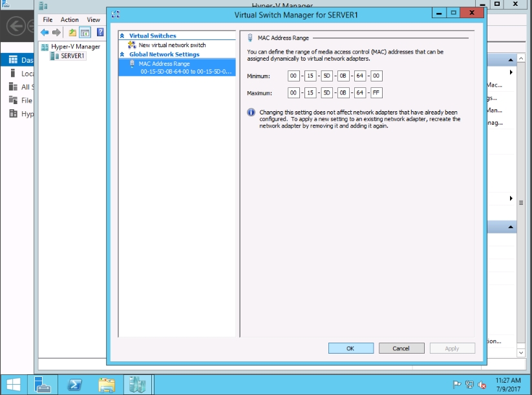Click the information icon beside the note
The width and height of the screenshot is (532, 395).
[251, 112]
